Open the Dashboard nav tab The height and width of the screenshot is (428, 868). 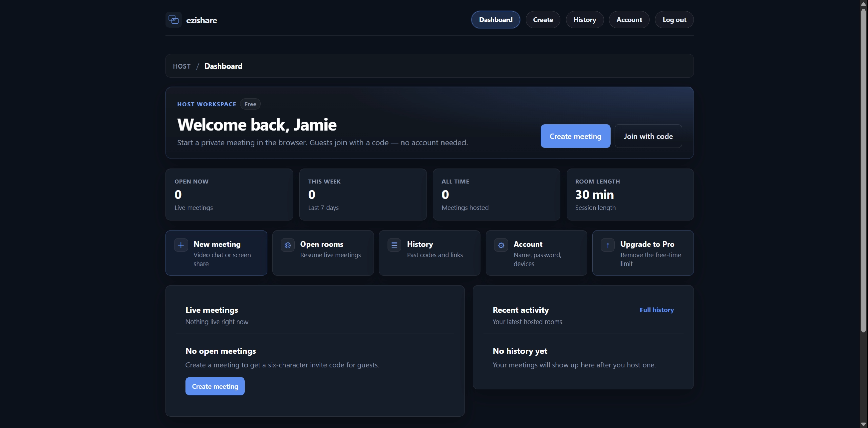[x=496, y=20]
